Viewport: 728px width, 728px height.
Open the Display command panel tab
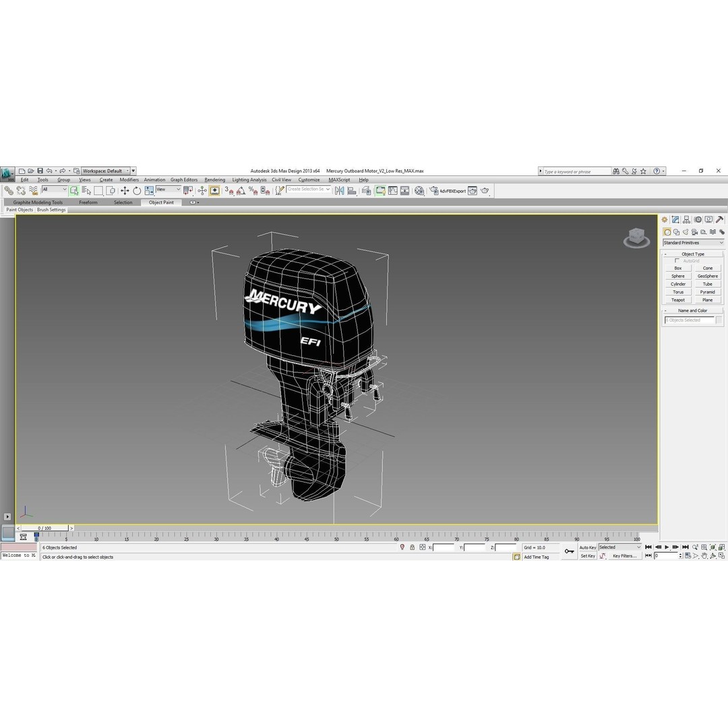click(708, 220)
